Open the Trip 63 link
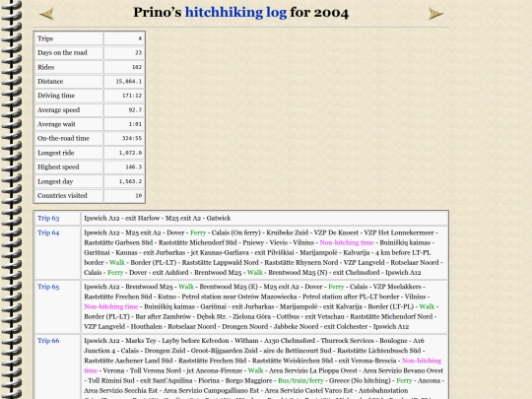 (x=48, y=218)
